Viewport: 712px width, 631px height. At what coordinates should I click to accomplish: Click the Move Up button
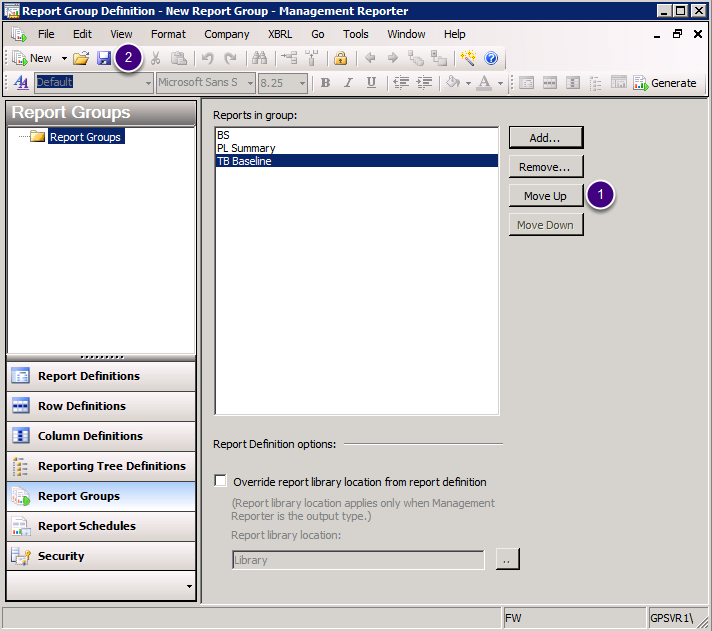[x=546, y=196]
